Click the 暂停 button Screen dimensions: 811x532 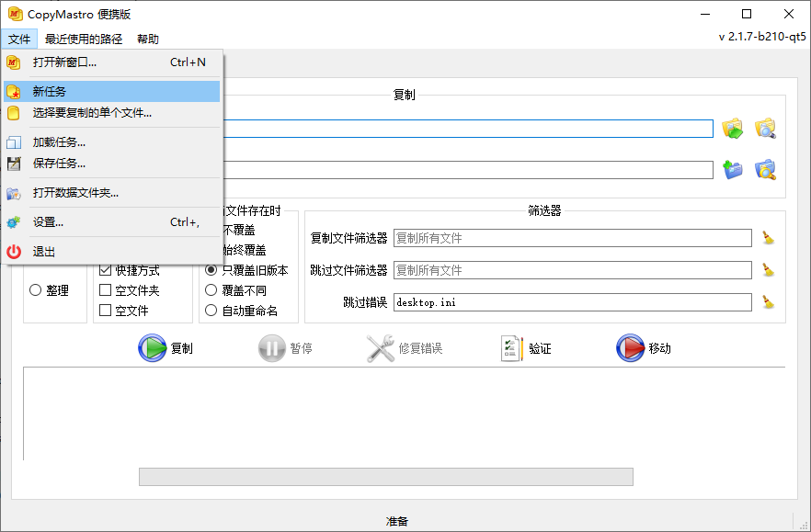click(x=285, y=348)
